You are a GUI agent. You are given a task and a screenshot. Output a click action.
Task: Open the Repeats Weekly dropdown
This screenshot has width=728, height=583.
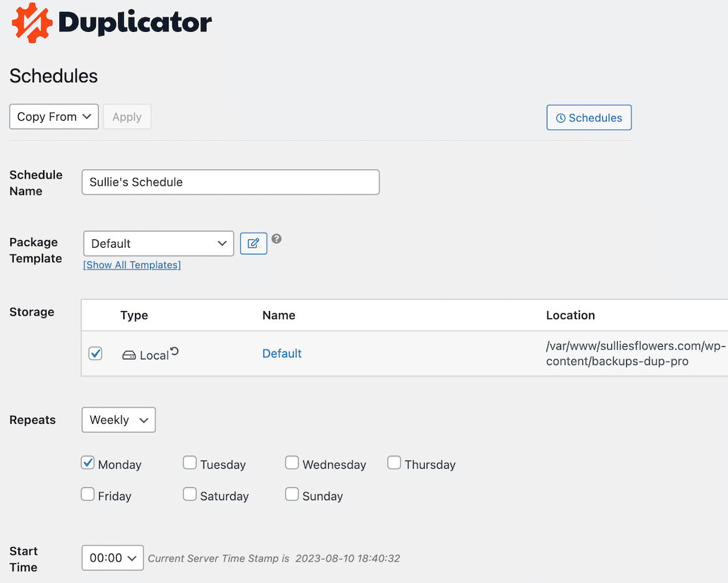119,420
